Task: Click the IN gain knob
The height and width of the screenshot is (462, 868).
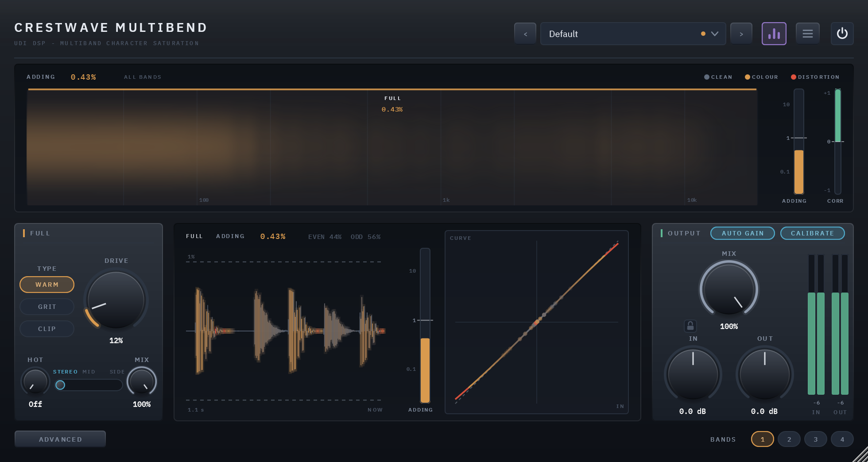Action: pos(693,374)
